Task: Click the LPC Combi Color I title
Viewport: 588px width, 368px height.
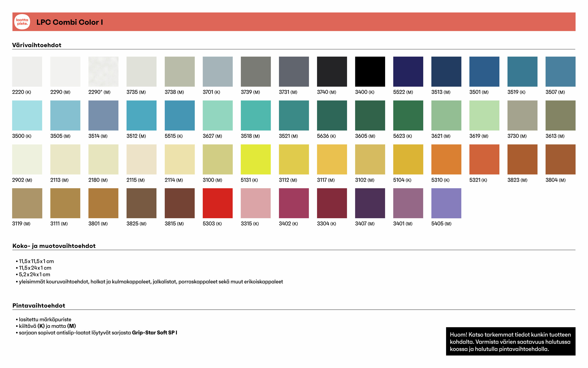Action: point(70,22)
